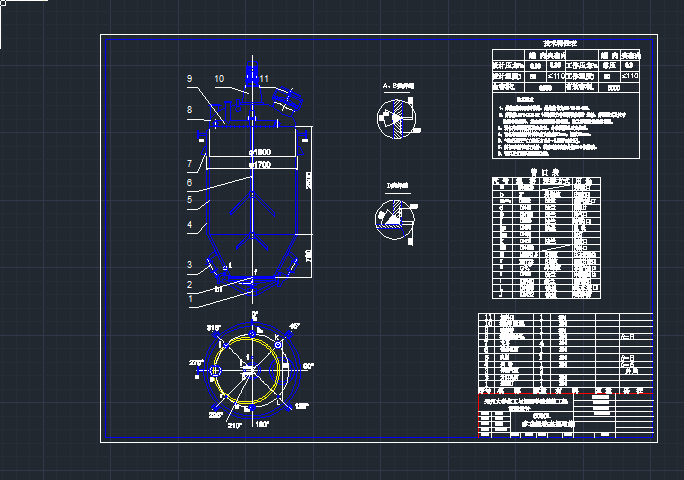Select part callout number 6
Screen dimensions: 684x480
coord(188,183)
